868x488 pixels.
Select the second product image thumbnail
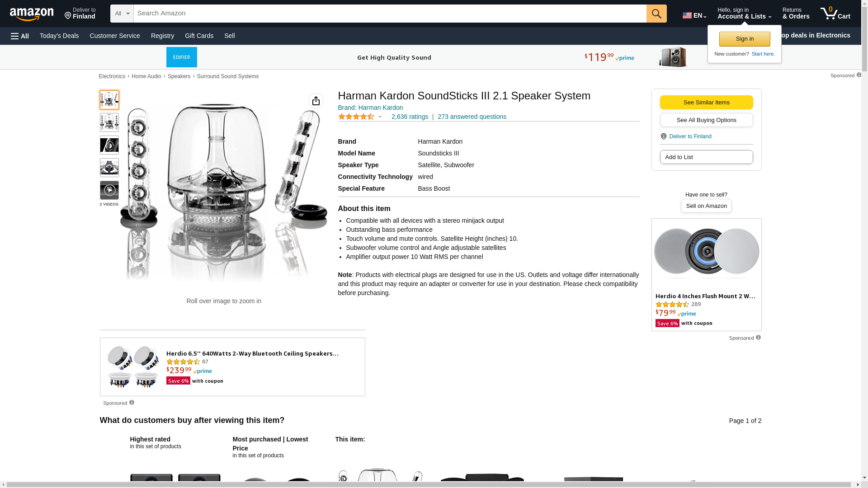coord(109,122)
